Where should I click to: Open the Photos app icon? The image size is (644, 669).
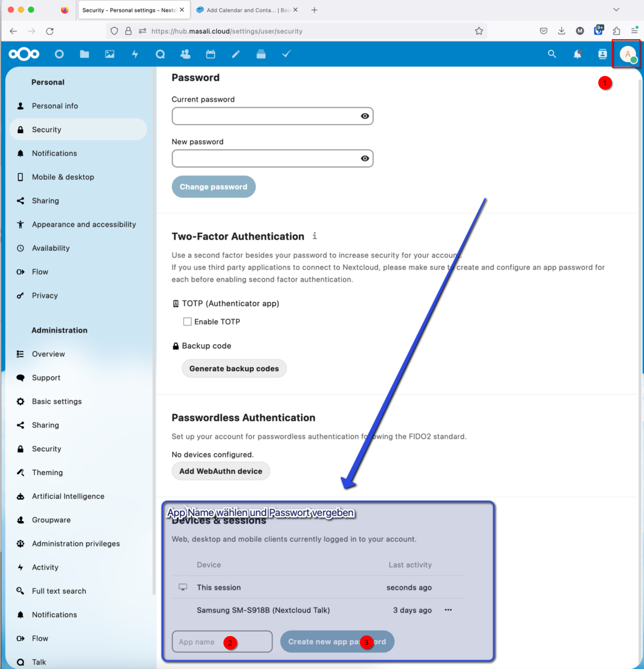[x=110, y=54]
